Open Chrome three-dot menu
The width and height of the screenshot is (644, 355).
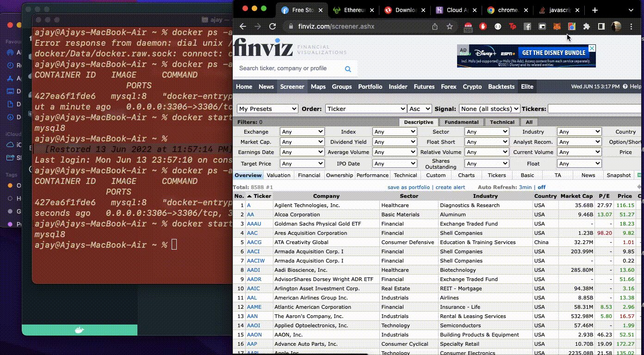click(631, 26)
